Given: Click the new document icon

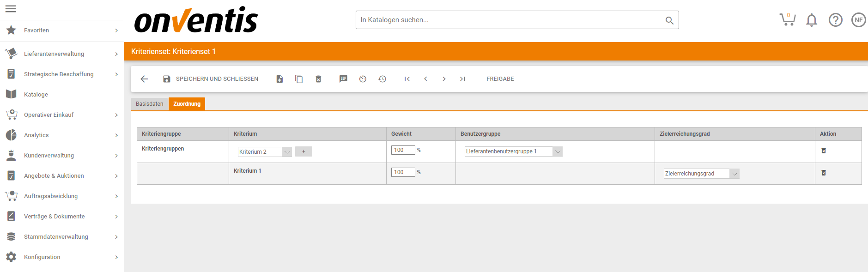Looking at the screenshot, I should pyautogui.click(x=279, y=79).
